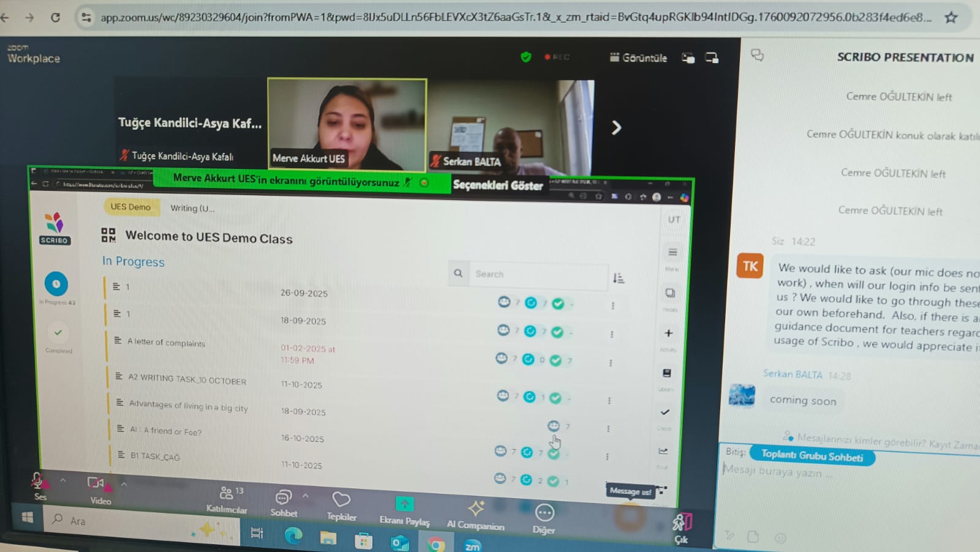Click the Katılımcılar participants icon
Viewport: 980px width, 552px height.
click(x=227, y=493)
